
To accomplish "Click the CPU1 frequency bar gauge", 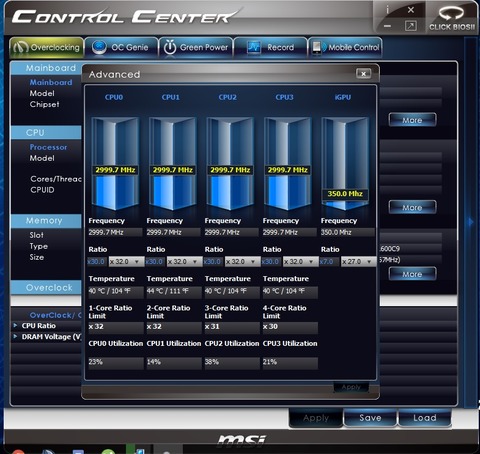I will pos(173,163).
